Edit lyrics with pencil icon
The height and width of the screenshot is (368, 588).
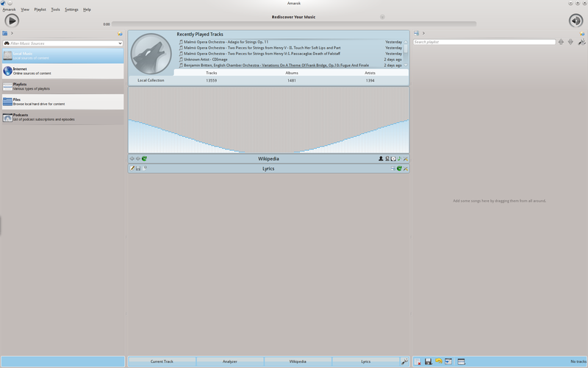tap(132, 169)
